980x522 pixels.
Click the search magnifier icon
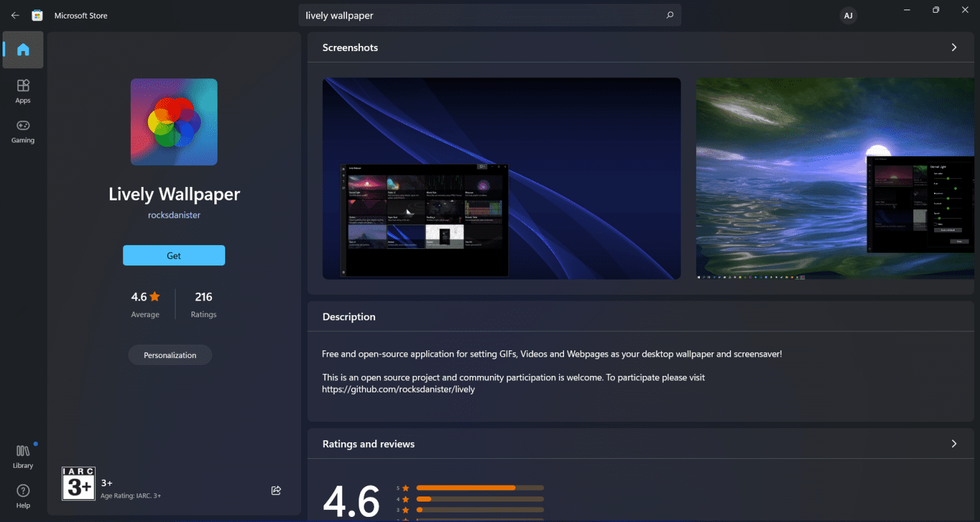(x=670, y=15)
